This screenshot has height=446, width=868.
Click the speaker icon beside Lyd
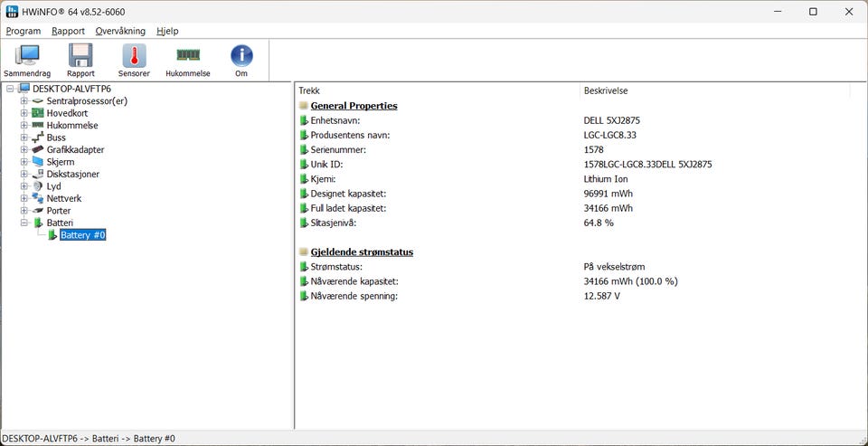coord(37,186)
